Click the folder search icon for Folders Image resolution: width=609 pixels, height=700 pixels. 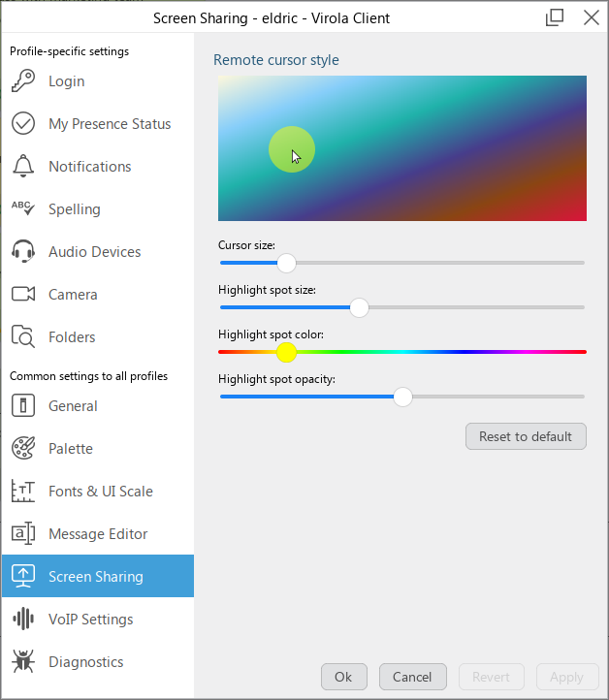(23, 336)
